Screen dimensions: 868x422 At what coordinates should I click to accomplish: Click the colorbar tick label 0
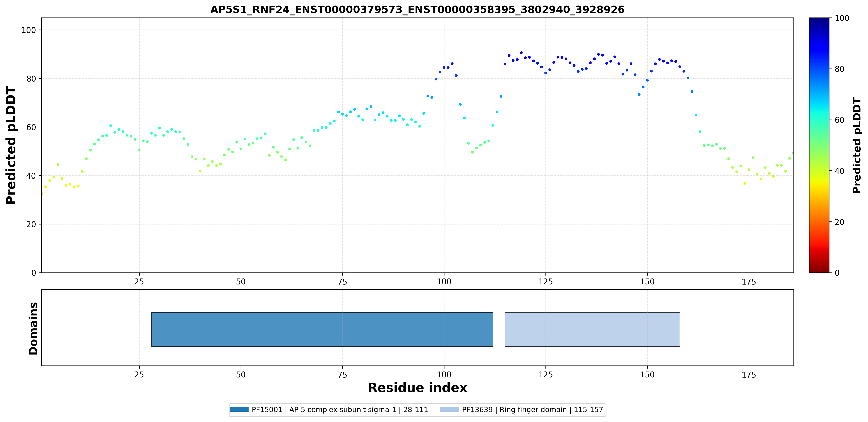click(x=837, y=273)
